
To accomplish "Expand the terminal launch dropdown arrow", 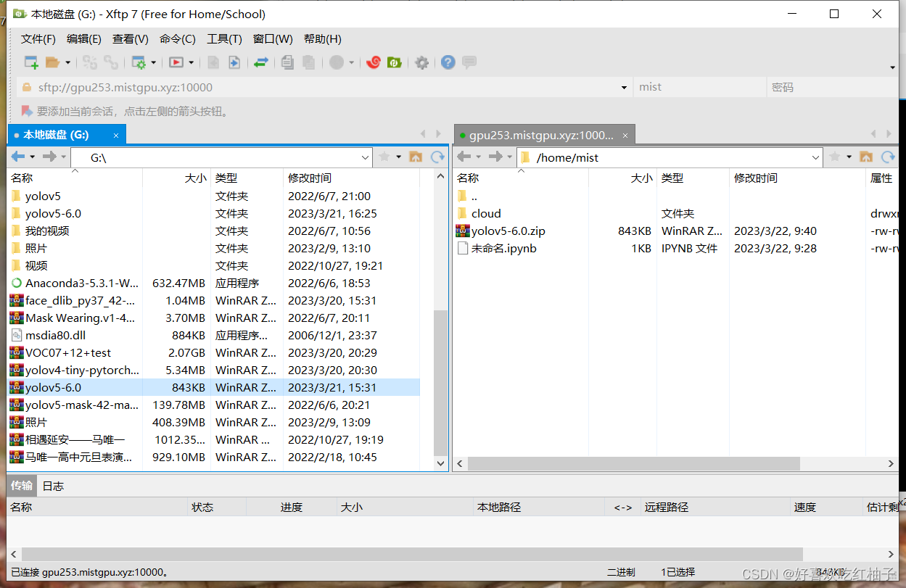I will pyautogui.click(x=191, y=63).
